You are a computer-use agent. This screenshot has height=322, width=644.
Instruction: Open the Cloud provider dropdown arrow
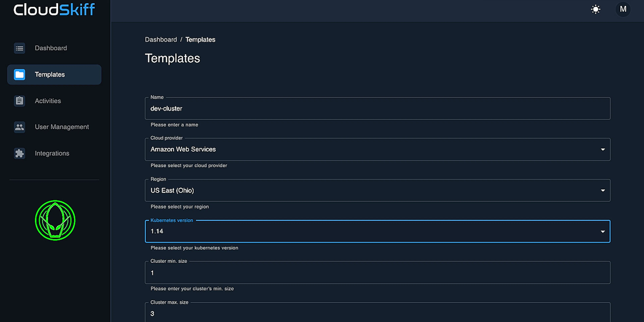[x=603, y=149]
